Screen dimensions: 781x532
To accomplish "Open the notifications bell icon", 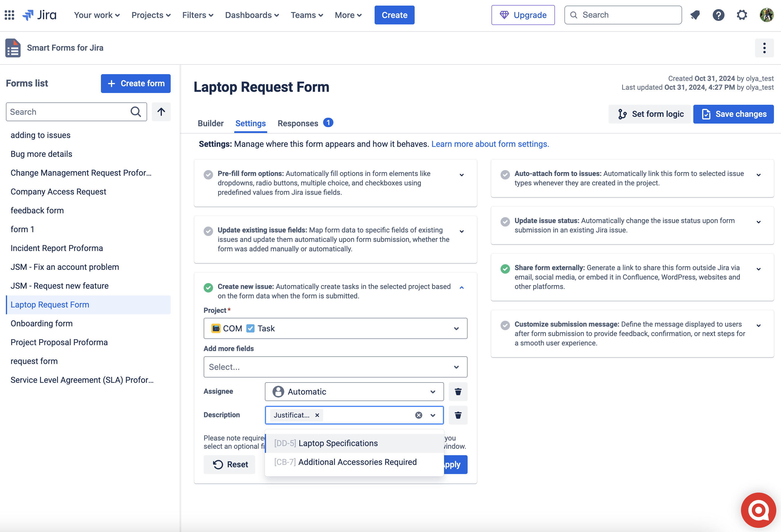I will click(x=695, y=15).
